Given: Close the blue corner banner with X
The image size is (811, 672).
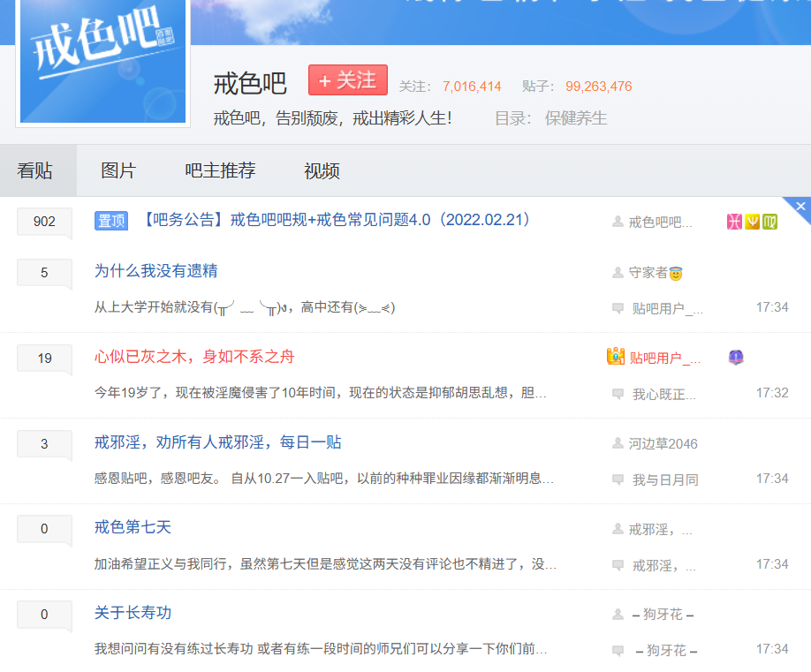Looking at the screenshot, I should point(800,207).
